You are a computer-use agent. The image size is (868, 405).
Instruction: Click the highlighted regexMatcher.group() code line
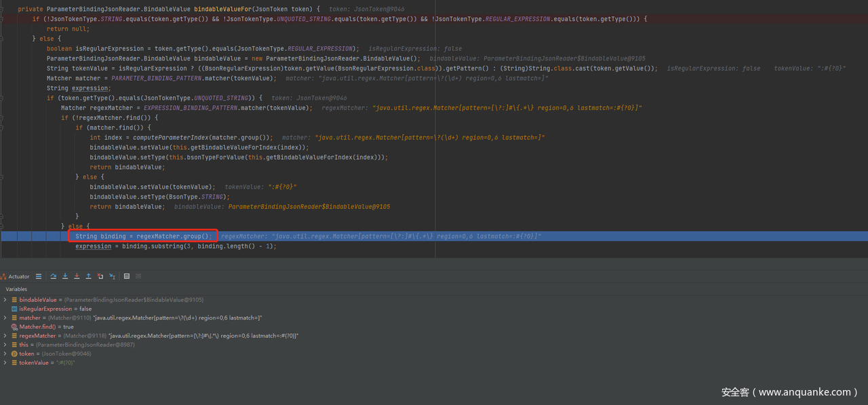click(x=142, y=236)
